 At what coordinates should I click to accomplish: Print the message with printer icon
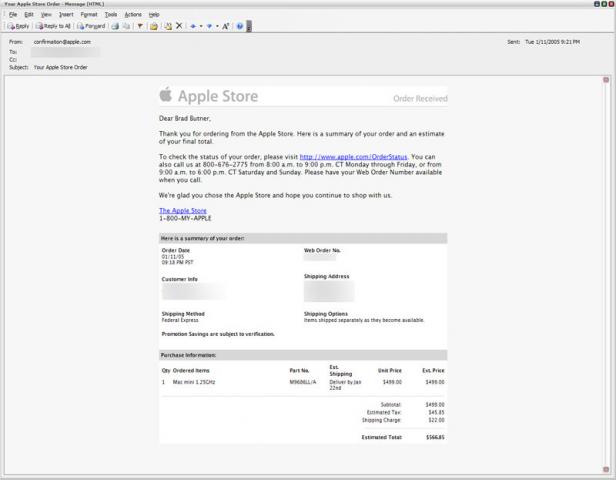115,26
